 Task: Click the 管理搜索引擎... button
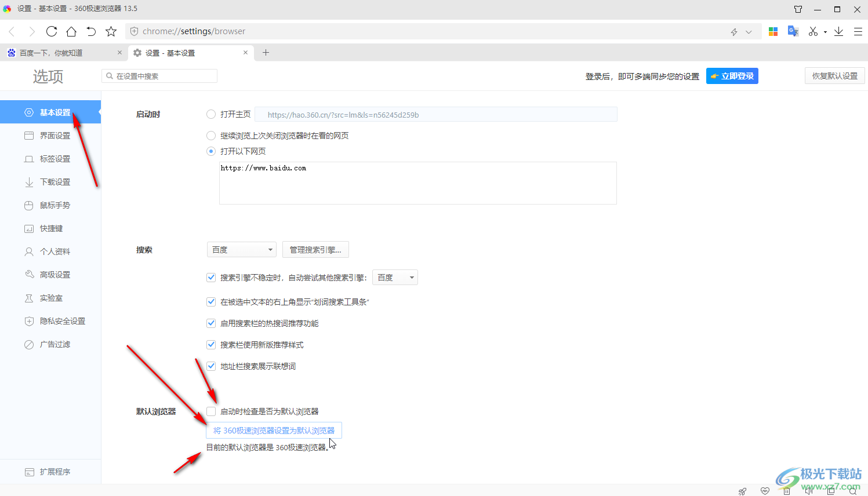pos(315,250)
